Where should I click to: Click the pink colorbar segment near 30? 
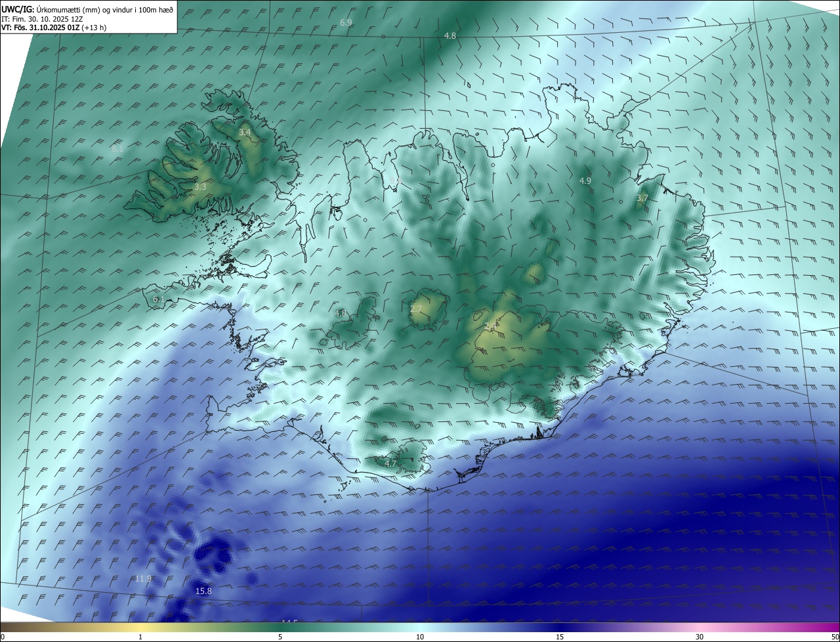pos(700,627)
